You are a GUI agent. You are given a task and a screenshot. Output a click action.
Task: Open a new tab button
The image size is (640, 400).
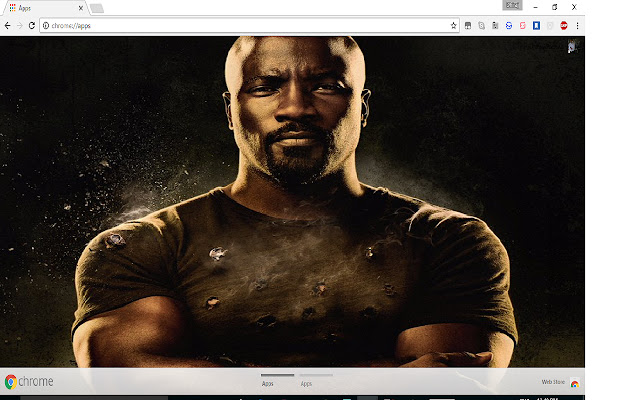[x=97, y=8]
